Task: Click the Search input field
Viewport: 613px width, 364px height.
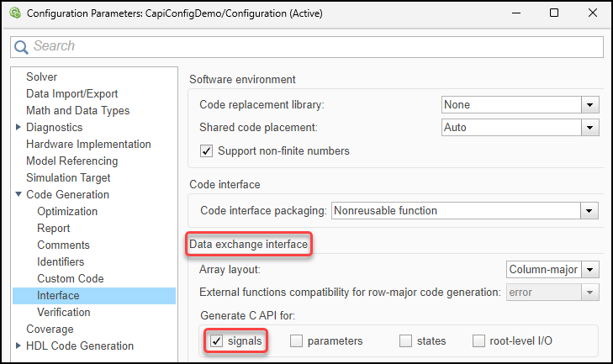Action: pyautogui.click(x=311, y=47)
